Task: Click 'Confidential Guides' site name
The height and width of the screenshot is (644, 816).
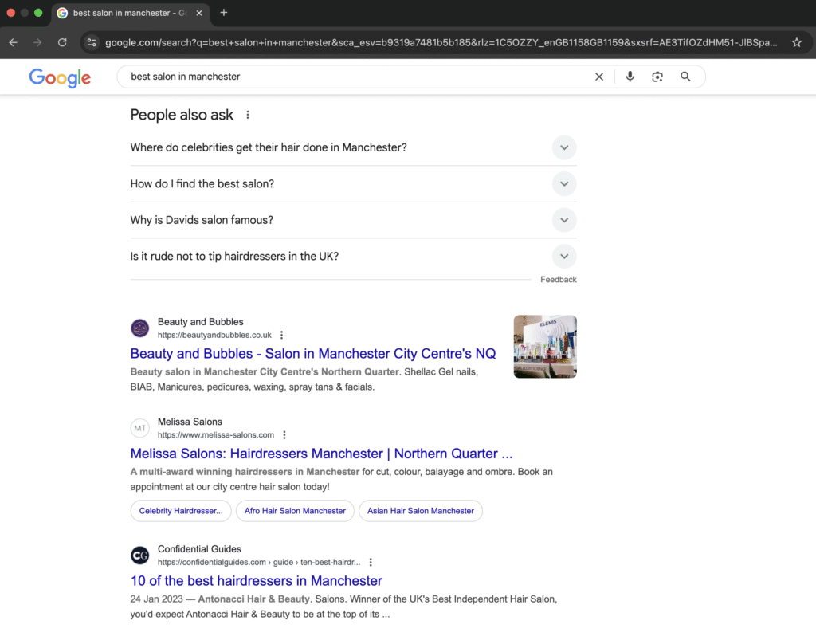Action: point(199,548)
